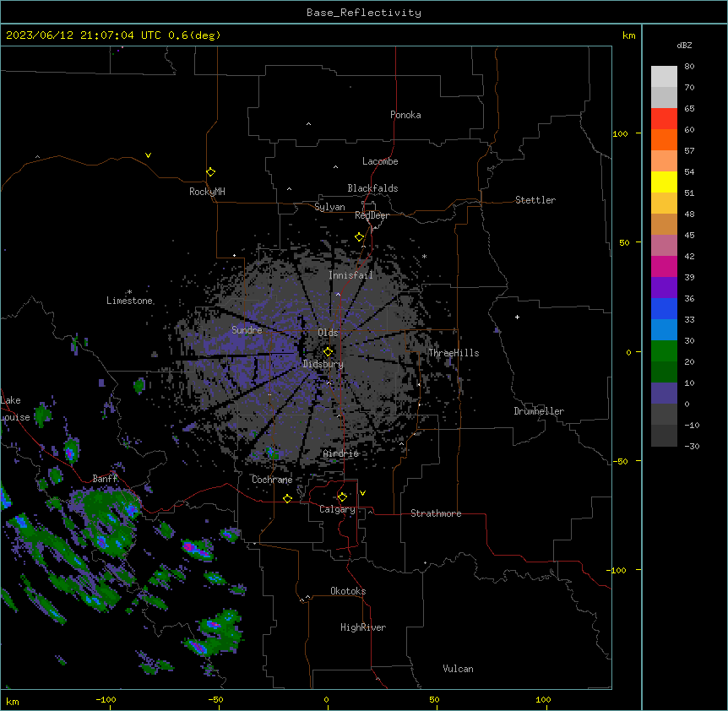
Task: Click the yellow diamond marker below Cochrane
Action: (287, 498)
